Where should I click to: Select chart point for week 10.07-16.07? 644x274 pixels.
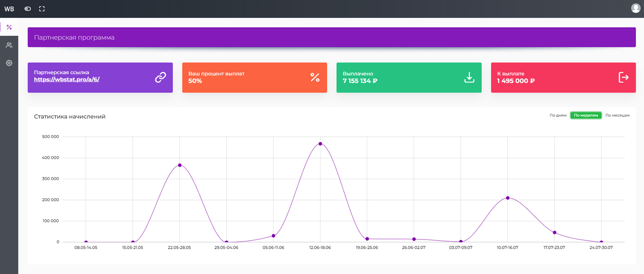click(508, 198)
